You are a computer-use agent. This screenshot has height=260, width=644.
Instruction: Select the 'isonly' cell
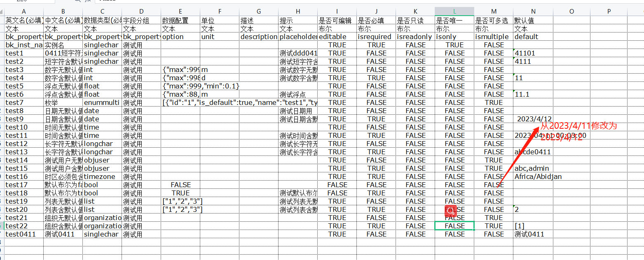[x=454, y=37]
